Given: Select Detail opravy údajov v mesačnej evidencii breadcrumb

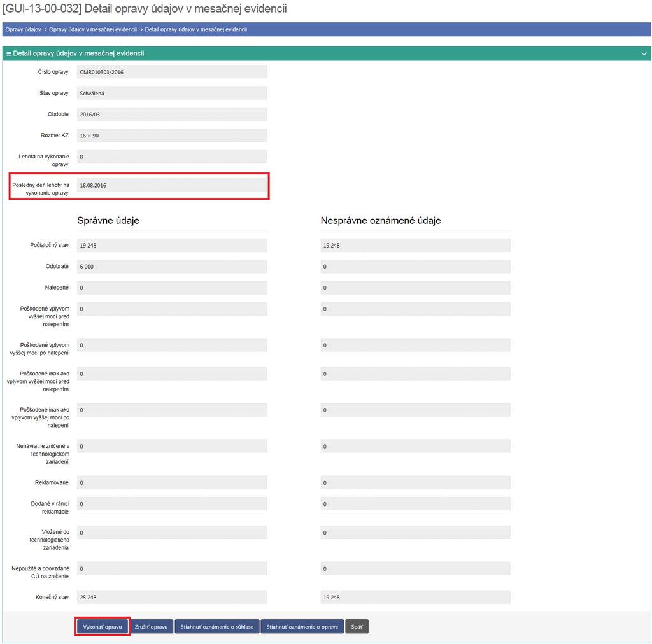Looking at the screenshot, I should pyautogui.click(x=196, y=29).
